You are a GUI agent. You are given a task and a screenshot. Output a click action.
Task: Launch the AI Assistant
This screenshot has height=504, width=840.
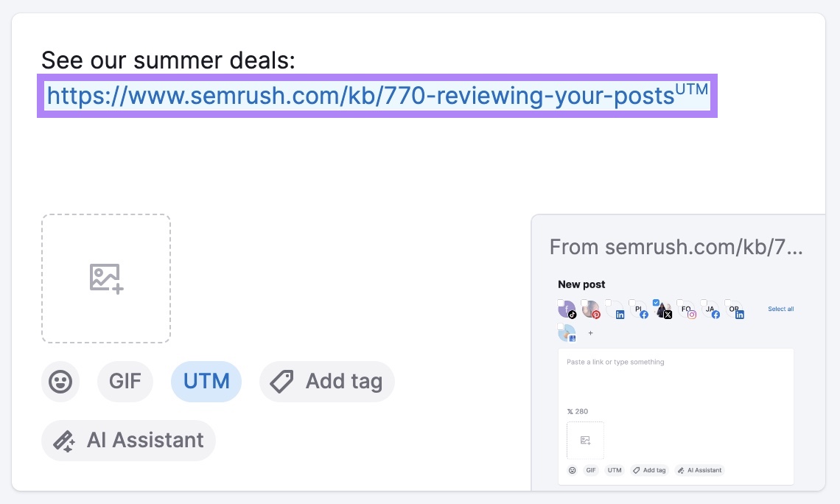point(128,440)
